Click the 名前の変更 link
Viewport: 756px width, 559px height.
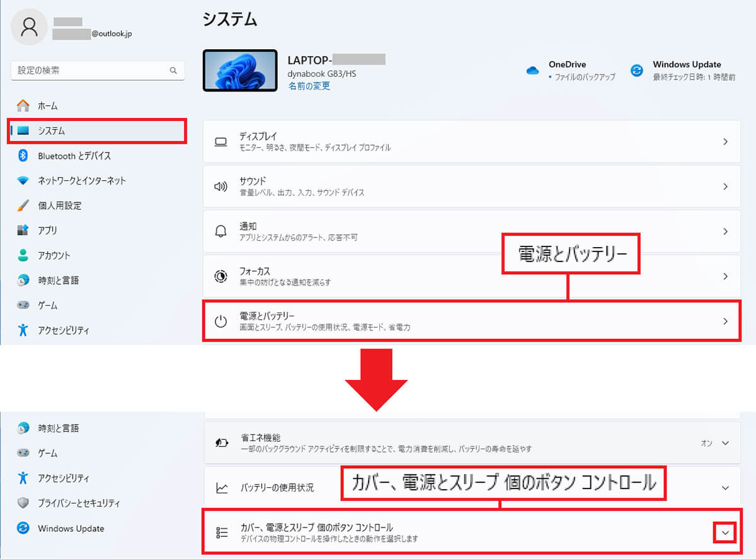[x=309, y=86]
